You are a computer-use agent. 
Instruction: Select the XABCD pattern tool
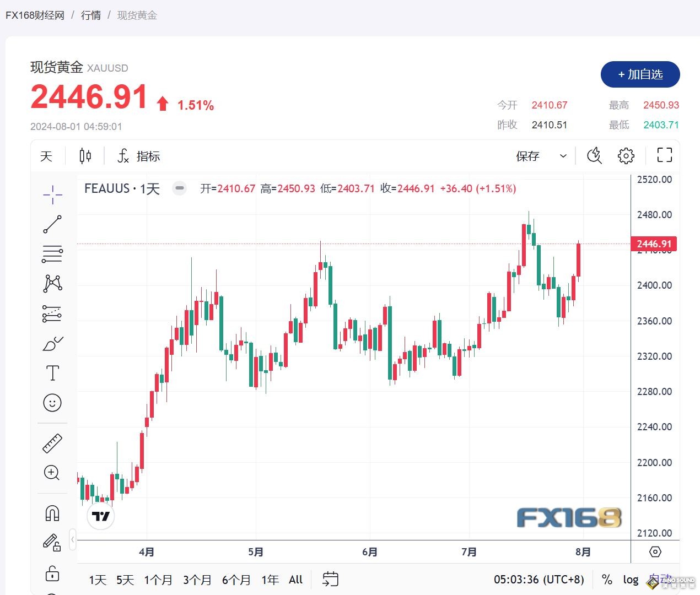pos(52,284)
